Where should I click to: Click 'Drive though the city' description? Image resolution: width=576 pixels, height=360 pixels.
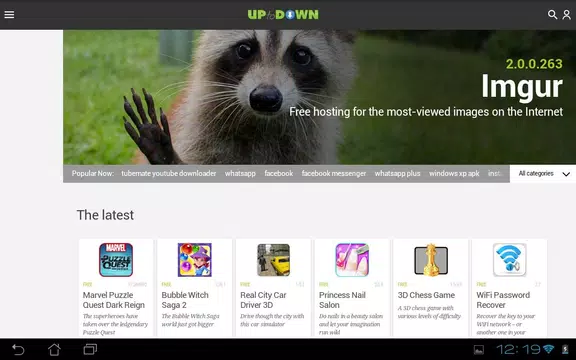pyautogui.click(x=272, y=320)
